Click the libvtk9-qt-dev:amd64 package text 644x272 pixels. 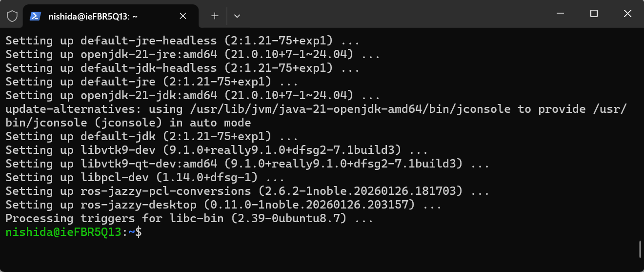click(x=148, y=164)
